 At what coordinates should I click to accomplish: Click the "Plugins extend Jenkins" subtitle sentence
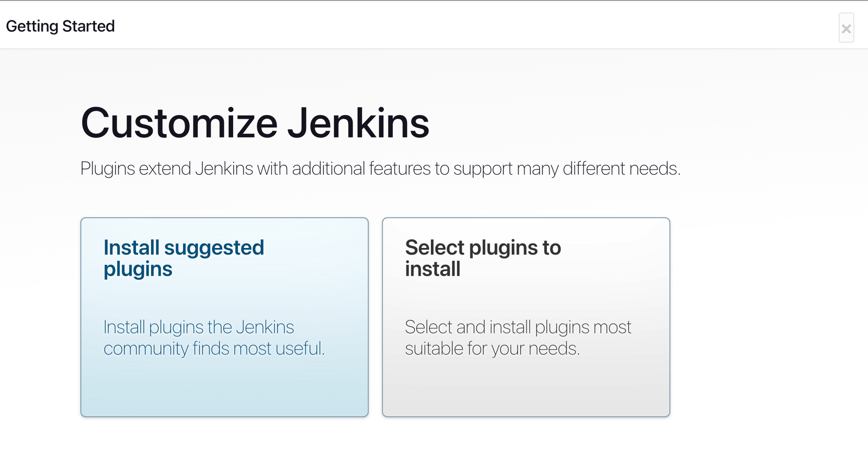(x=380, y=169)
